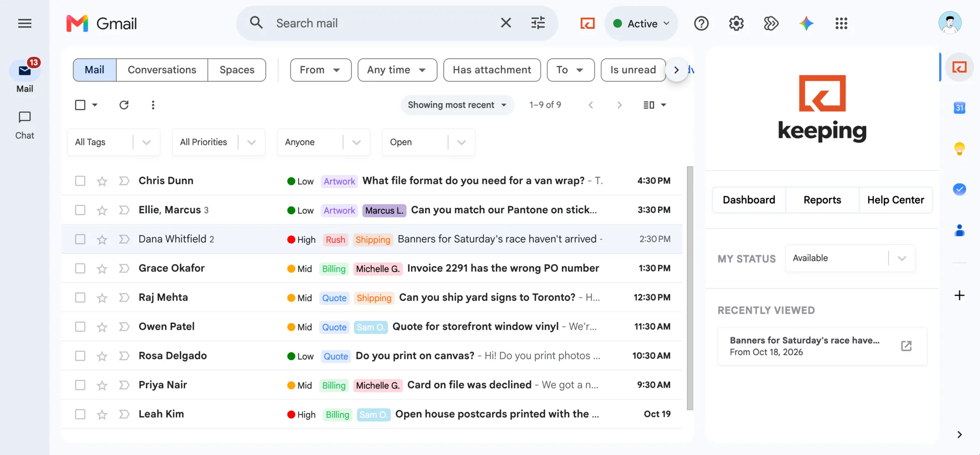Open the Anyone assignee dropdown

tap(323, 142)
